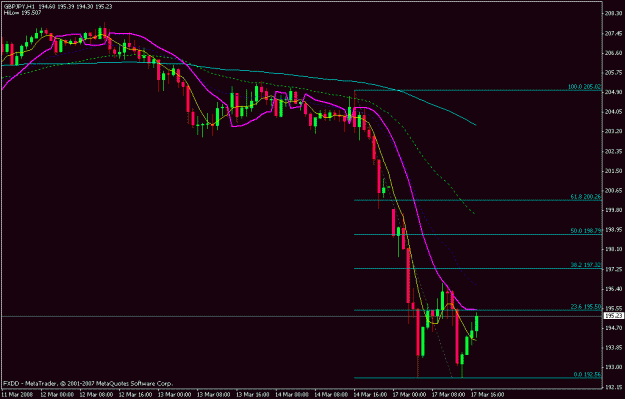Click the 11 Mar 2008 date label

16,395
